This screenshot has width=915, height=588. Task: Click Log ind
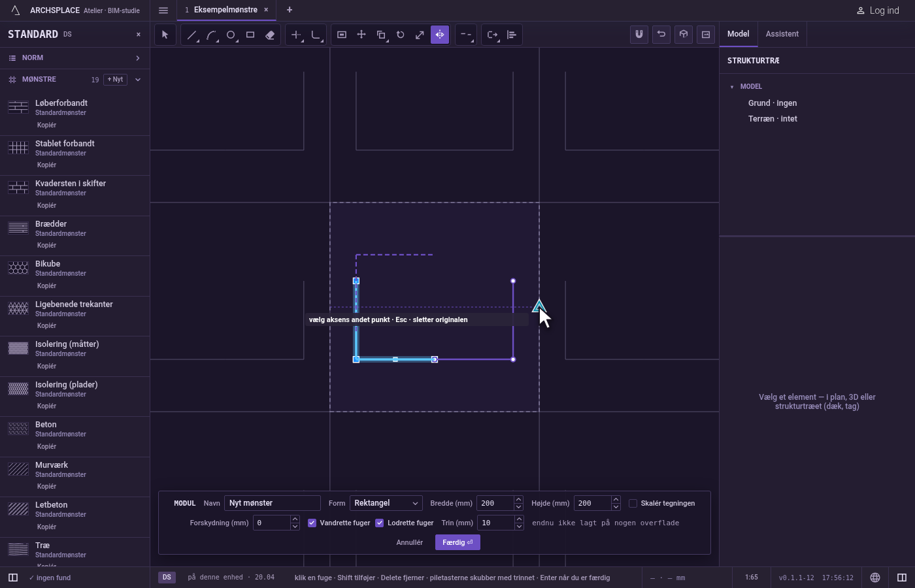point(878,10)
